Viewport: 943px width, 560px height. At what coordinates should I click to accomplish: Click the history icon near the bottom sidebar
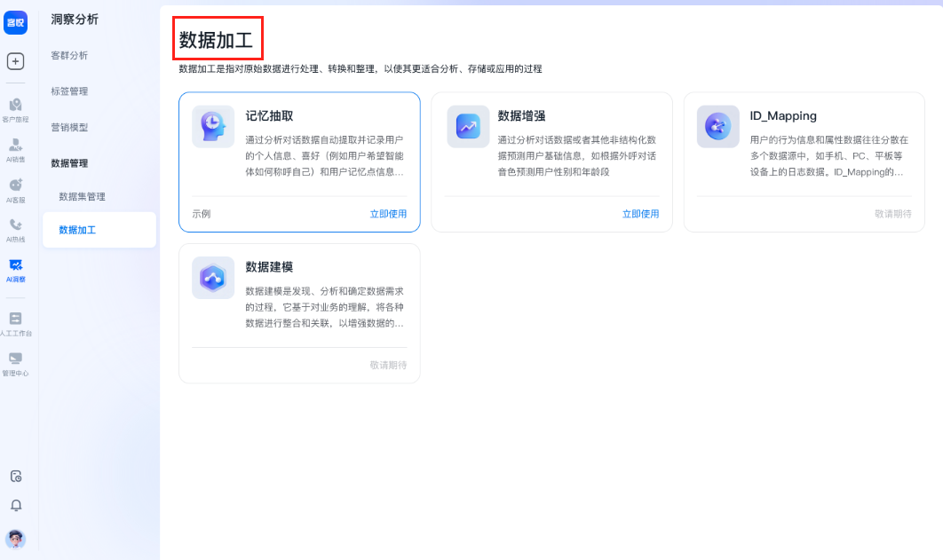[16, 477]
